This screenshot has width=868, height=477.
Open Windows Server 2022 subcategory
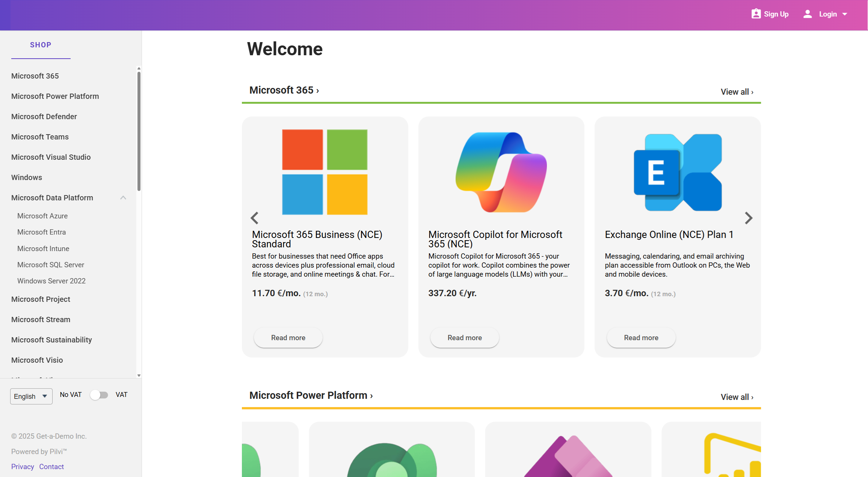51,281
